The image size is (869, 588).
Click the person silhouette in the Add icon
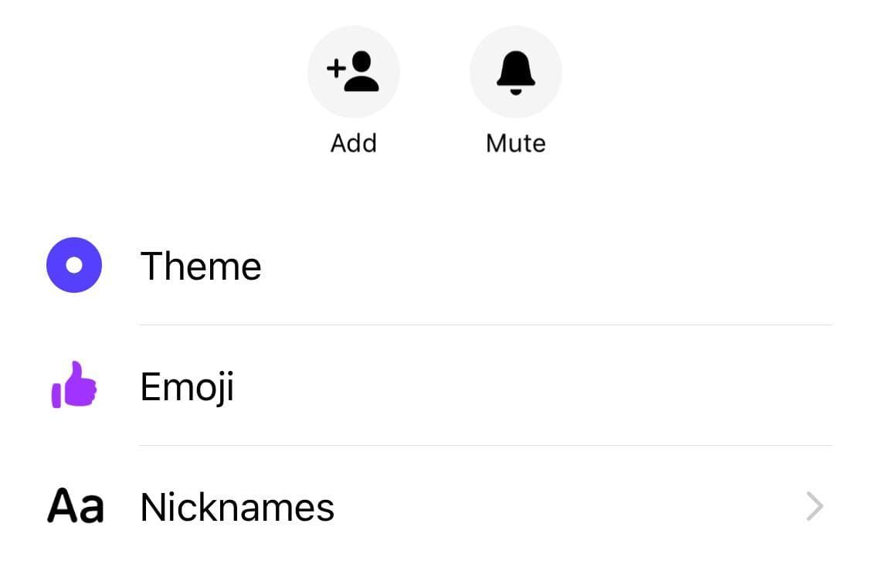coord(362,73)
